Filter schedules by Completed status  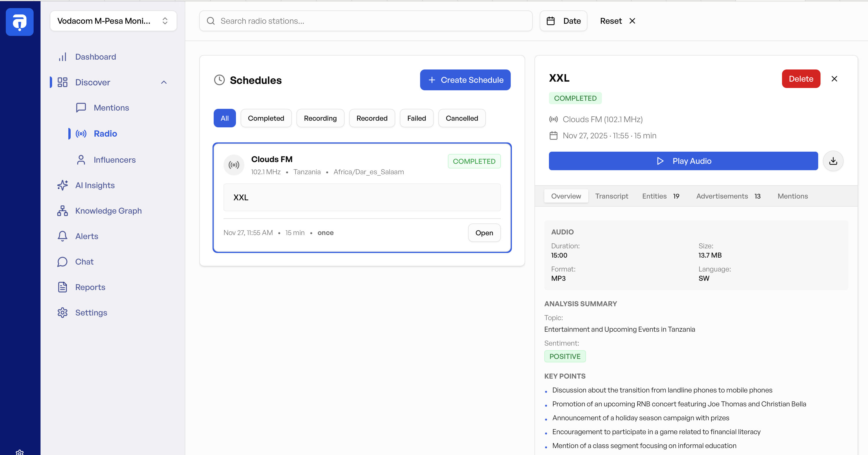point(266,118)
